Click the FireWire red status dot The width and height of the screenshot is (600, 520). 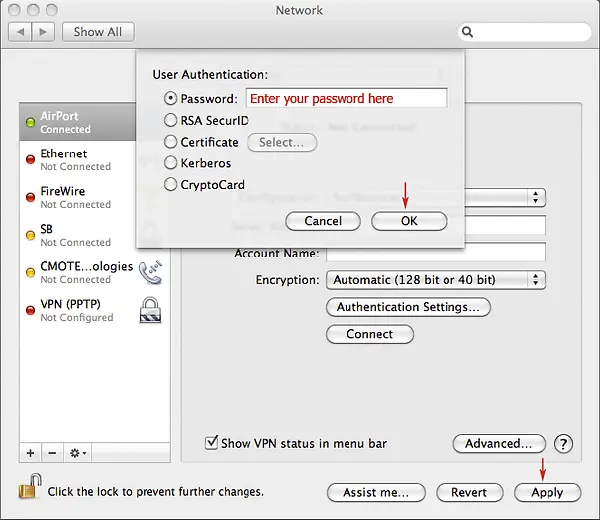point(30,197)
